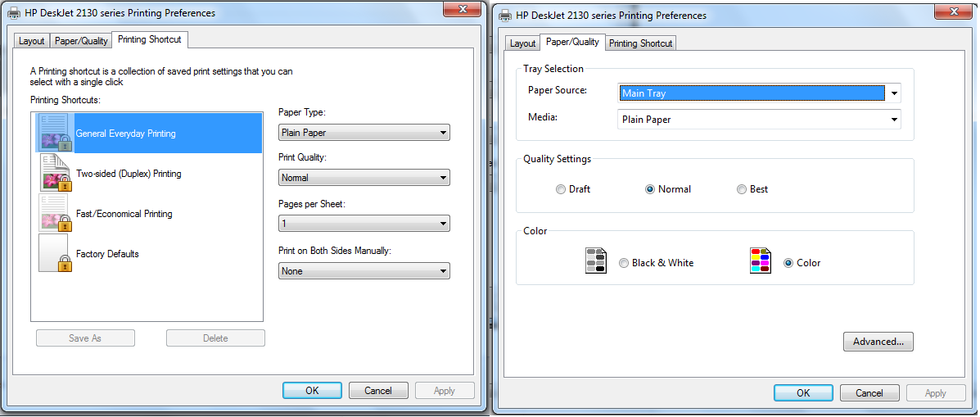Click the Black & White grayscale page icon
This screenshot has height=417, width=980.
coord(596,261)
